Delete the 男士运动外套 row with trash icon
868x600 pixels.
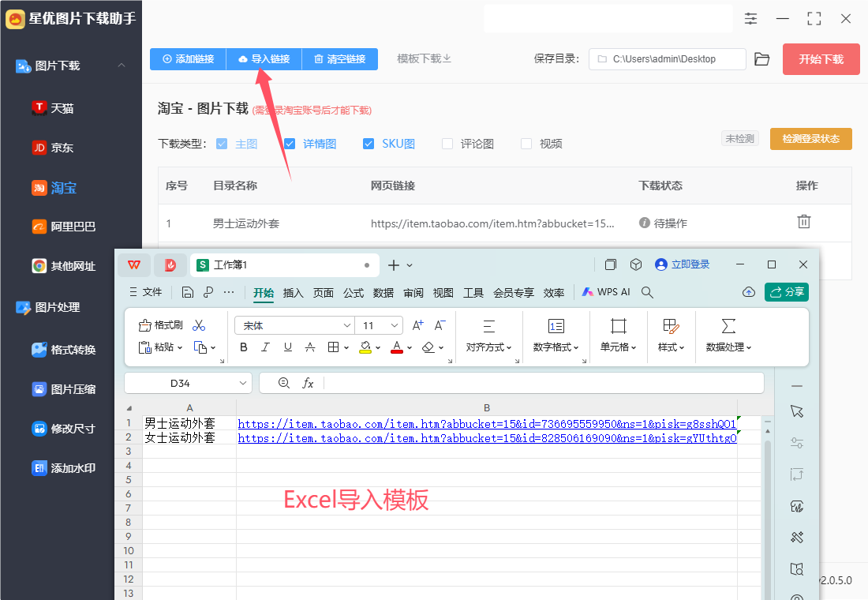(x=804, y=222)
